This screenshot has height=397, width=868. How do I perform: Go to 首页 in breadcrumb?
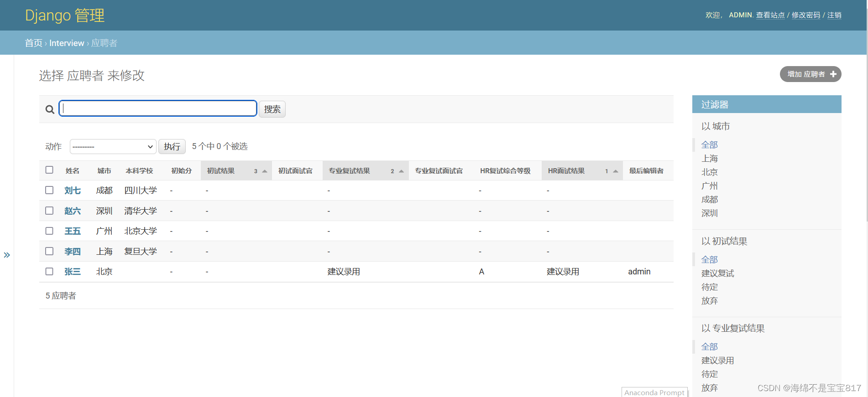[x=34, y=43]
